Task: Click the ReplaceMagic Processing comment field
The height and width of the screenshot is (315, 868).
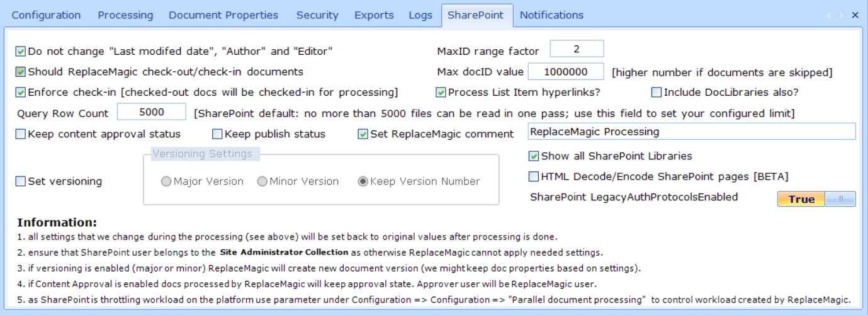Action: click(691, 132)
